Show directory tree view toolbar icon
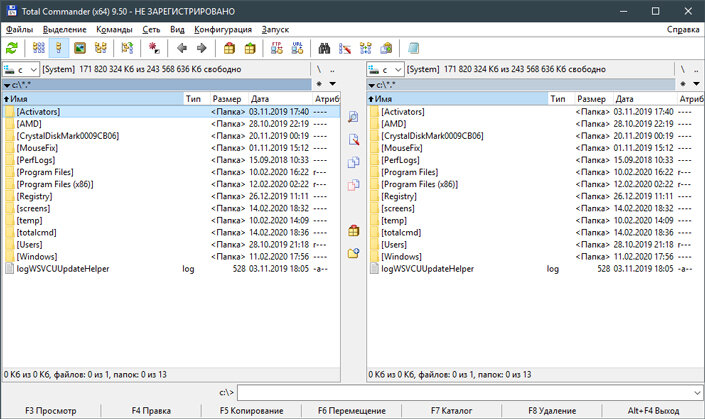 coord(101,48)
